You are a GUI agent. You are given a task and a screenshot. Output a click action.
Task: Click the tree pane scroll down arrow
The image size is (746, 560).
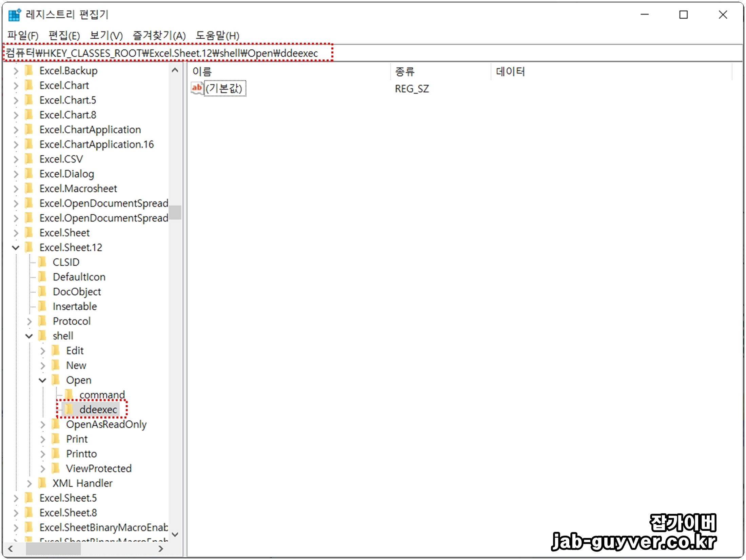pos(175,535)
